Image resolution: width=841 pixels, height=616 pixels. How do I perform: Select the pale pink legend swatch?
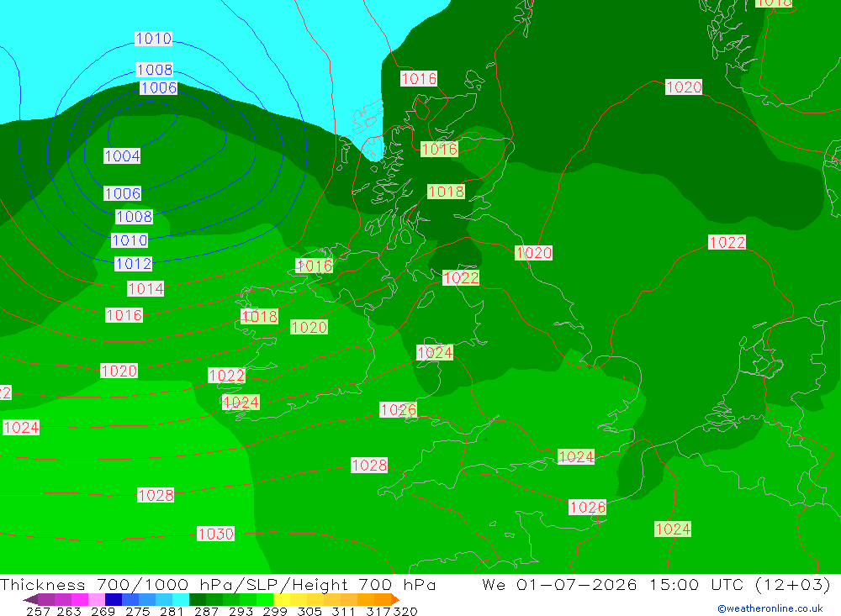pyautogui.click(x=97, y=599)
